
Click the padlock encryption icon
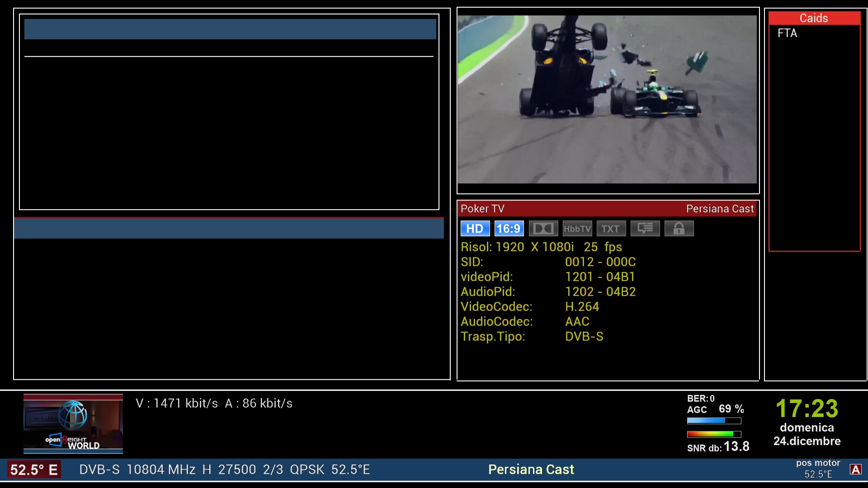(x=679, y=229)
